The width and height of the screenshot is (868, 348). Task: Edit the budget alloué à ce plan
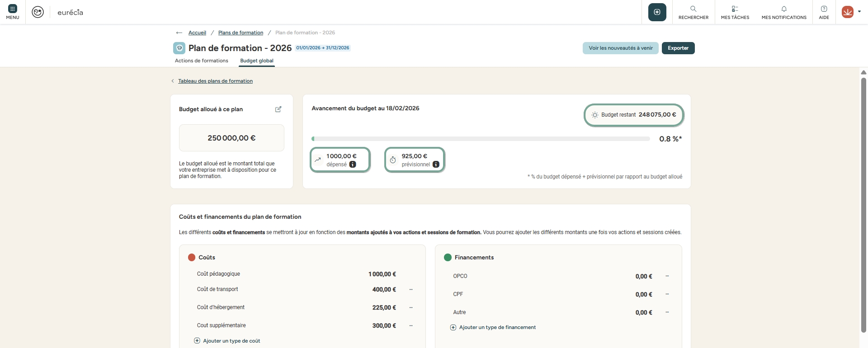[x=278, y=109]
